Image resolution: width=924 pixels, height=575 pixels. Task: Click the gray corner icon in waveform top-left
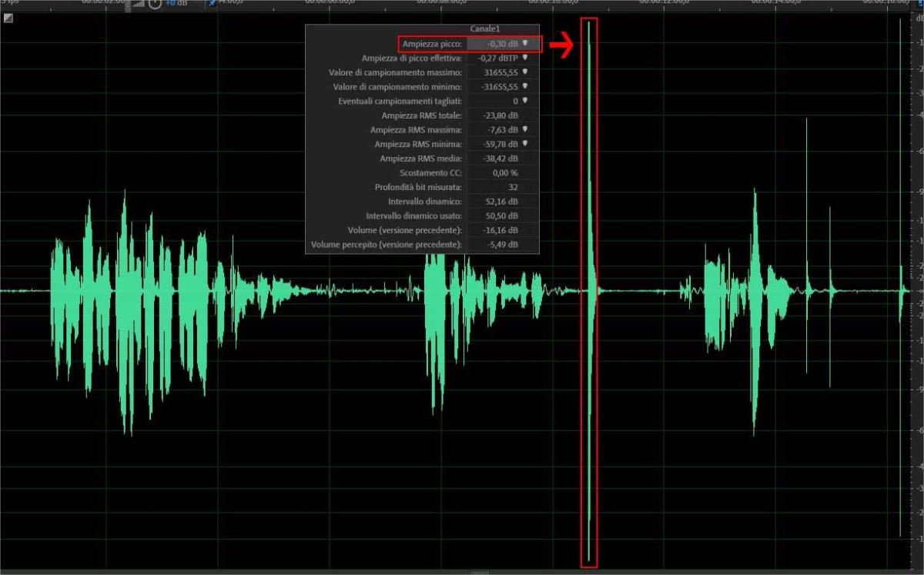[x=8, y=18]
